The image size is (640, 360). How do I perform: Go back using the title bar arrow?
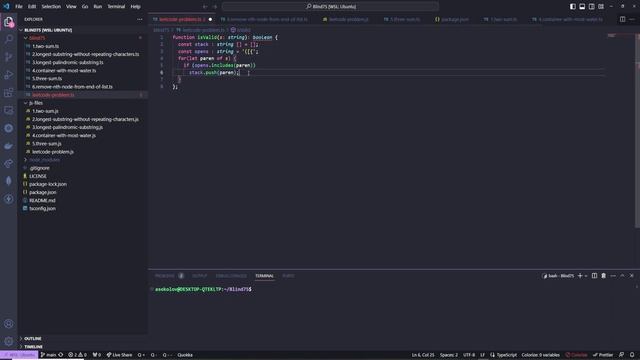point(205,7)
